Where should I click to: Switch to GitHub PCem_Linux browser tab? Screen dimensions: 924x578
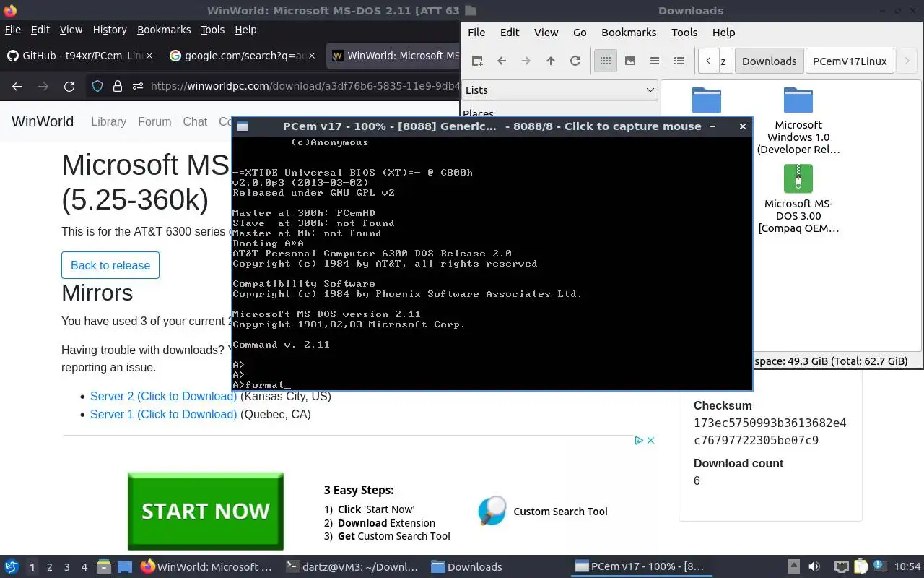pyautogui.click(x=82, y=56)
